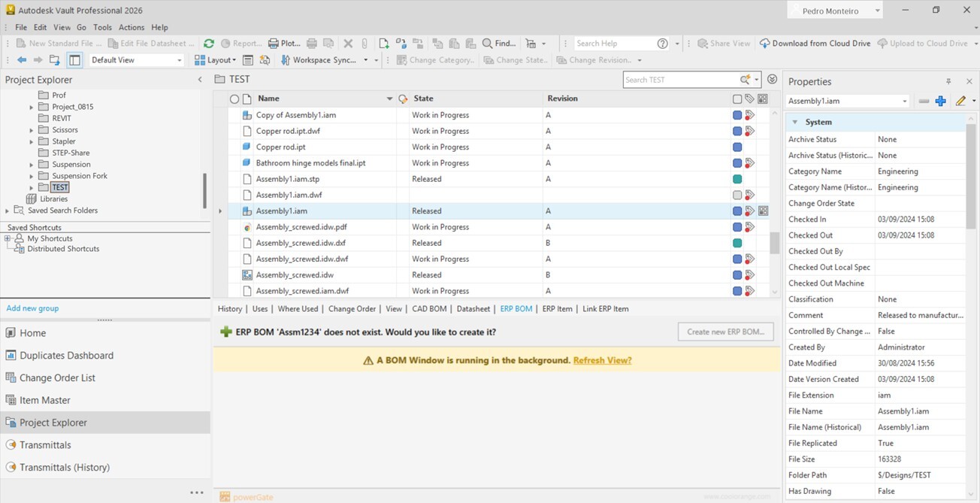Screen dimensions: 980x503
Task: Click the Workspace Sync icon
Action: tap(286, 60)
